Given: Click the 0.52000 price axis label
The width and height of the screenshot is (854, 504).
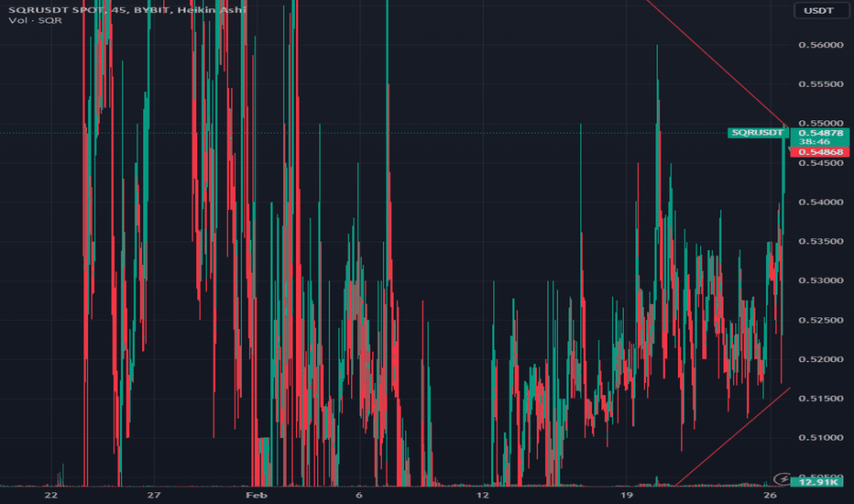Looking at the screenshot, I should click(x=821, y=359).
